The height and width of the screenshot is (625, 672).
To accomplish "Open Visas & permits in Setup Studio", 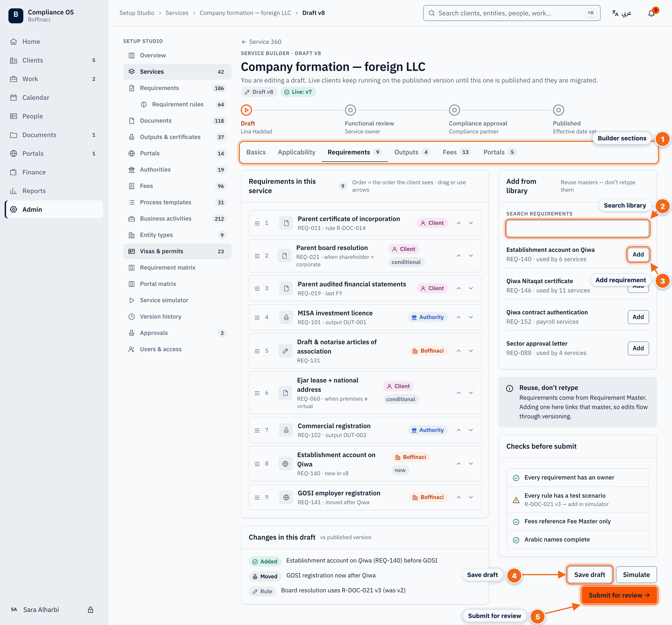I will tap(177, 251).
